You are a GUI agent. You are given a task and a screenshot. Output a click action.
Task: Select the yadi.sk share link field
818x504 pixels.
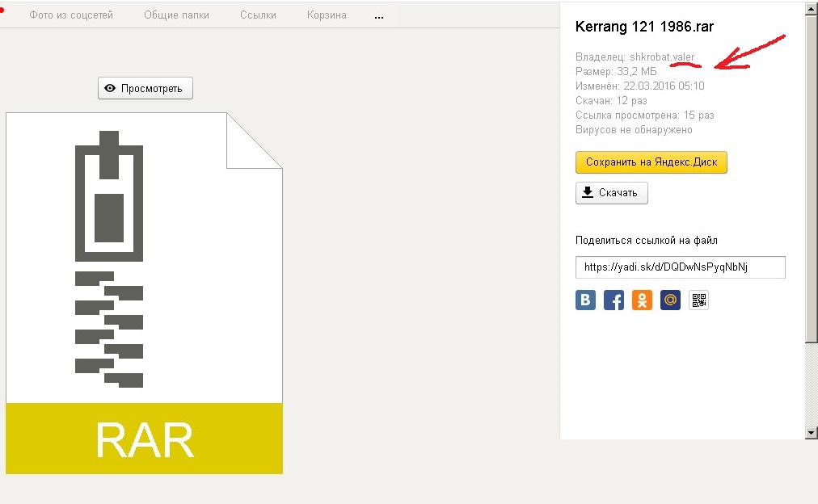tap(681, 267)
